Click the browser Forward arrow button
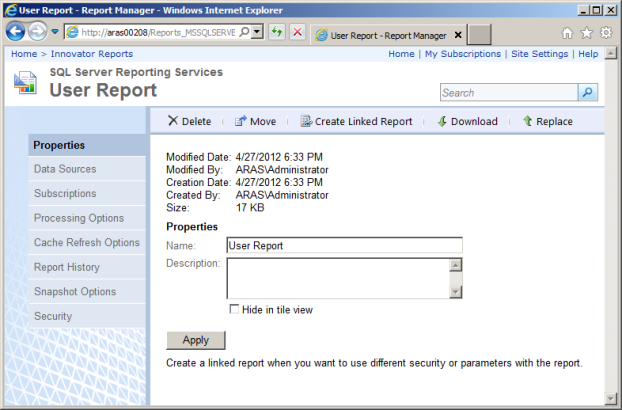Image resolution: width=622 pixels, height=410 pixels. (37, 32)
